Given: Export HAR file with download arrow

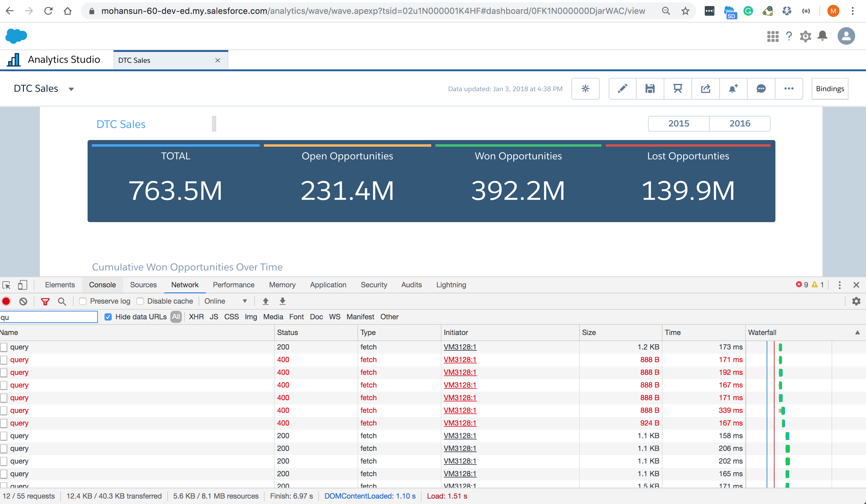Looking at the screenshot, I should click(x=283, y=301).
